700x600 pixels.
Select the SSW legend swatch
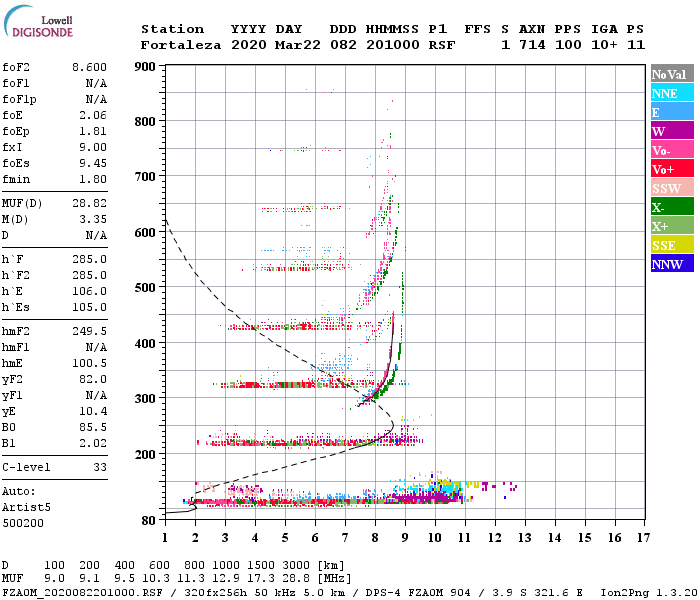pyautogui.click(x=672, y=188)
